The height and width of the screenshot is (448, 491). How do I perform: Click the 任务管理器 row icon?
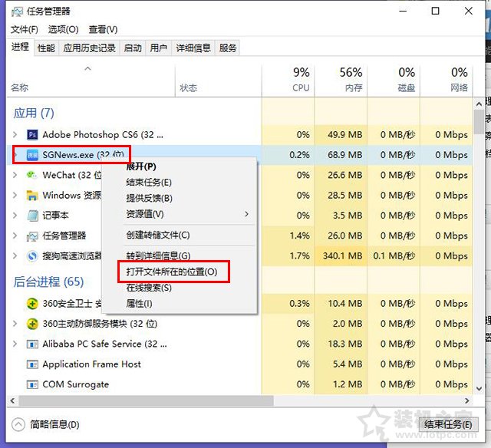click(32, 236)
